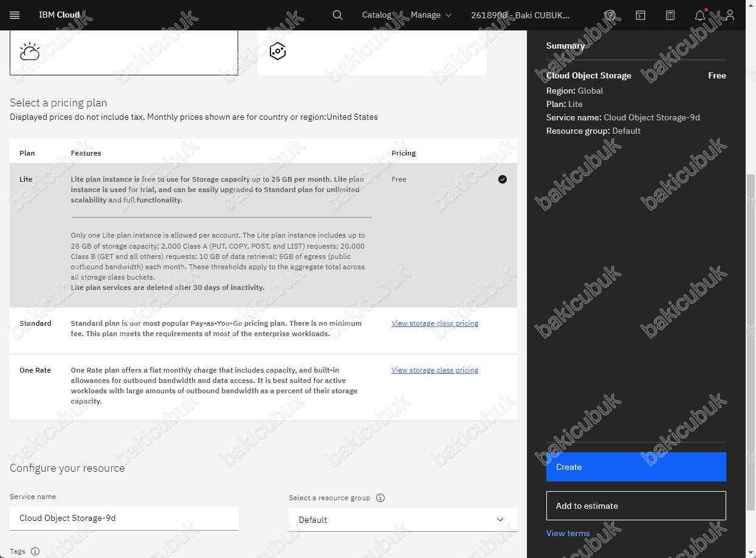Go to IBM Cloud home logo

[60, 15]
